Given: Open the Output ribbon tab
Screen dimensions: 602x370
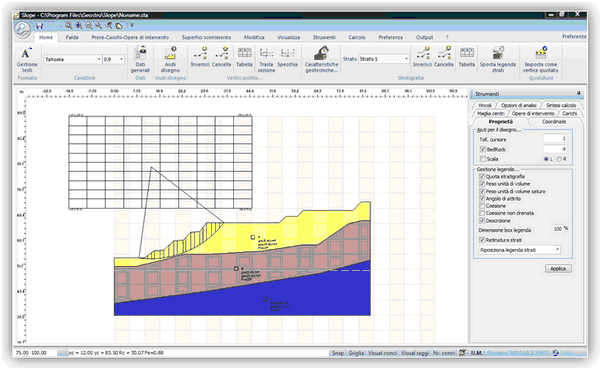Looking at the screenshot, I should 425,37.
